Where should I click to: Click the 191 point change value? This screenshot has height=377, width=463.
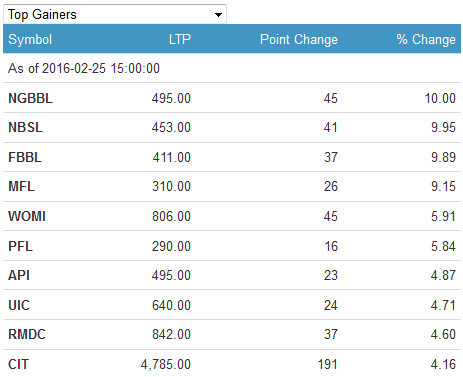click(328, 364)
